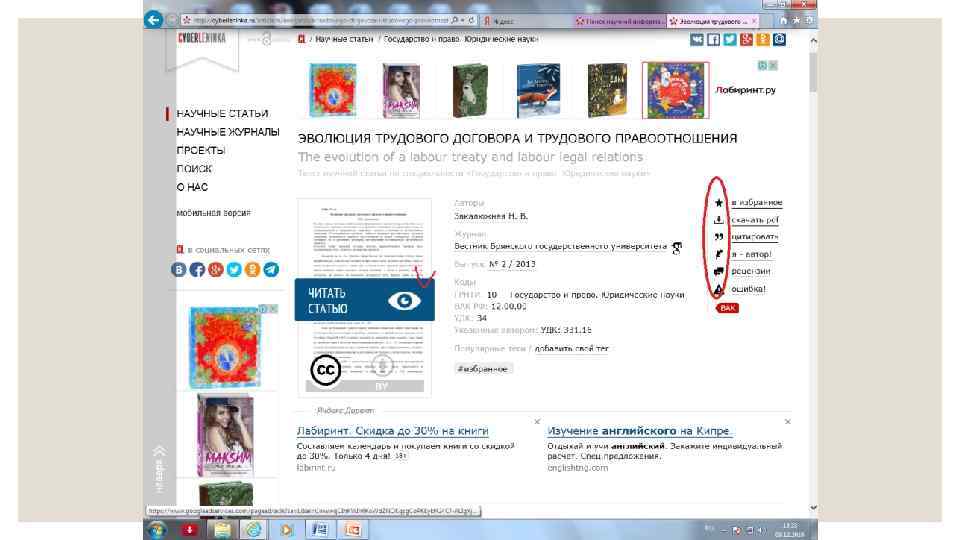Viewport: 960px width, 540px height.
Task: Open 'Вестник Брянского государственного университета' journal link
Action: click(560, 246)
